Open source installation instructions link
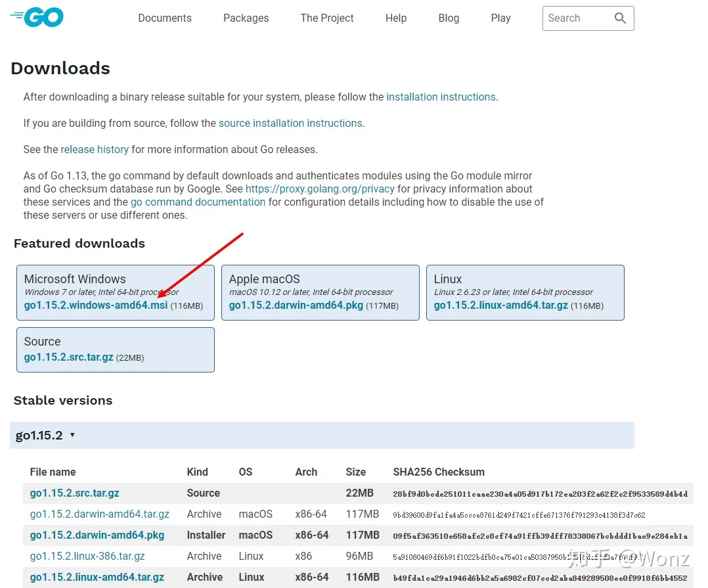This screenshot has width=708, height=588. [x=290, y=124]
